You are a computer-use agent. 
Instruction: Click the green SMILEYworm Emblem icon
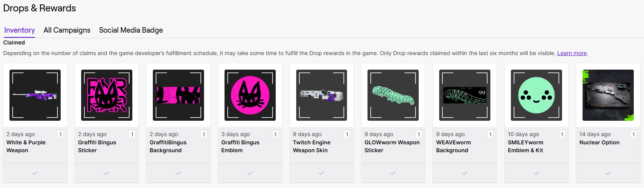[536, 95]
